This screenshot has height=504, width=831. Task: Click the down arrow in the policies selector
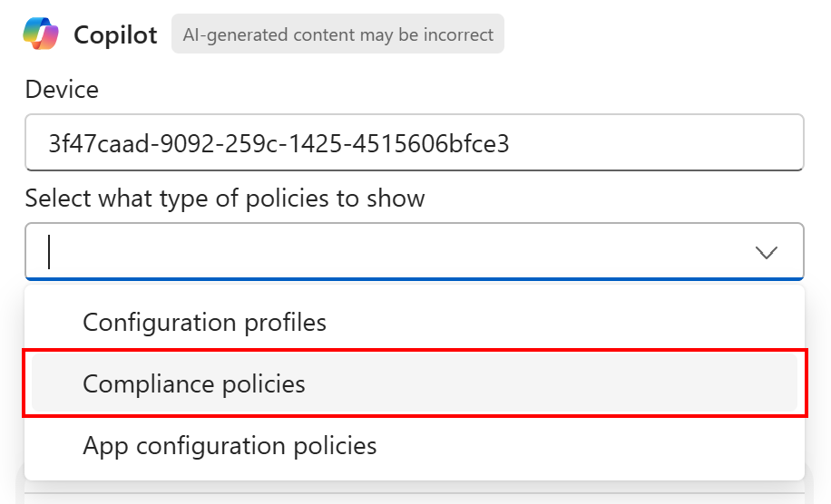[x=767, y=252]
